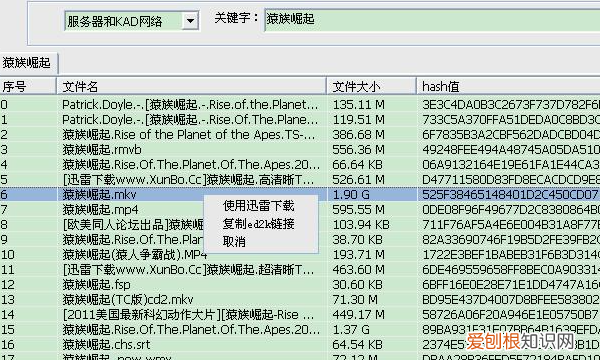The image size is (600, 360).
Task: Click hash starting with 6F7835B3A2CBF562
Action: pyautogui.click(x=511, y=135)
